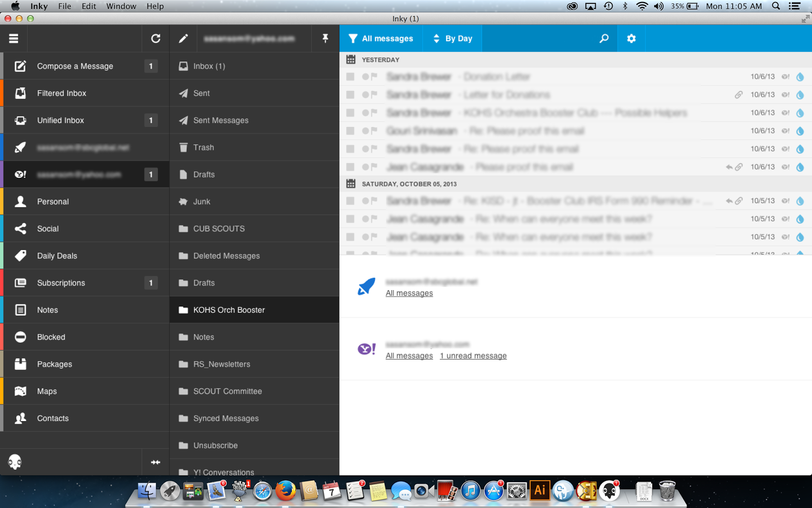Click 'All messages' link beside the rocket icon
Viewport: 812px width, 508px height.
409,293
